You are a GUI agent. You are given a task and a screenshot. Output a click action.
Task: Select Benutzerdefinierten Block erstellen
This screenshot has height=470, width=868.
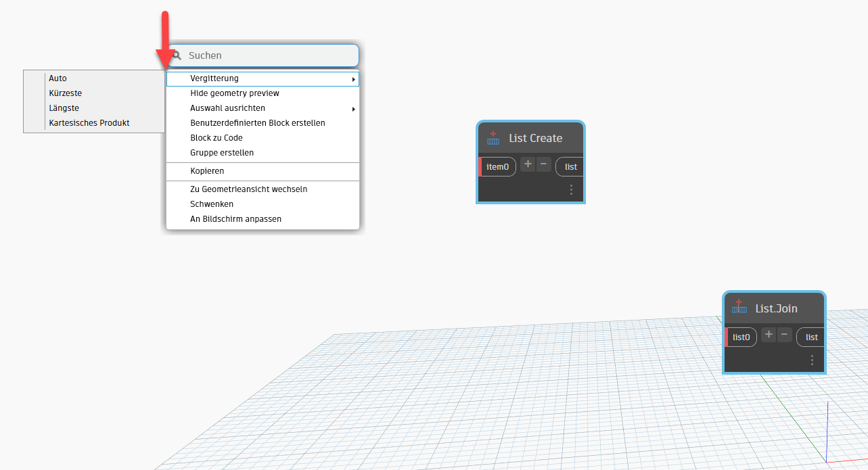tap(262, 123)
